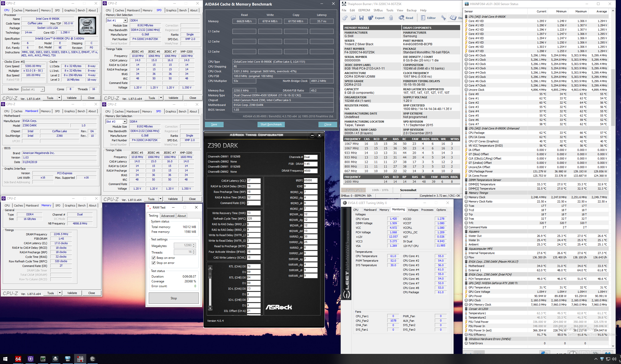Viewport: 621px width, 364px height.
Task: Toggle the Stop on error checkbox
Action: [x=153, y=263]
